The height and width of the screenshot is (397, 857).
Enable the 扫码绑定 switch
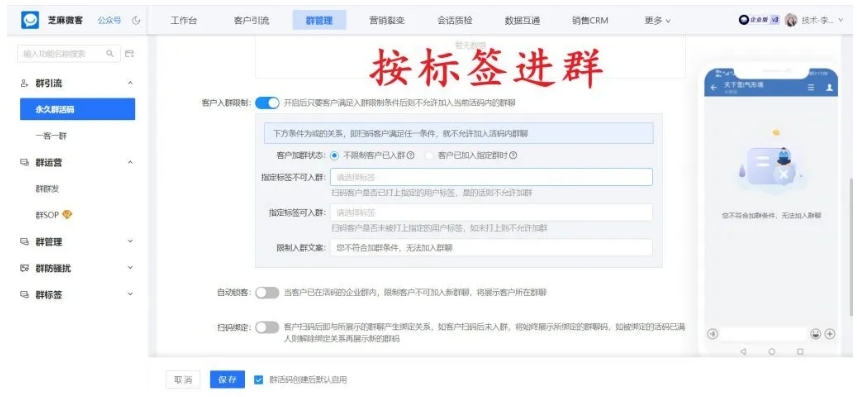[x=267, y=327]
